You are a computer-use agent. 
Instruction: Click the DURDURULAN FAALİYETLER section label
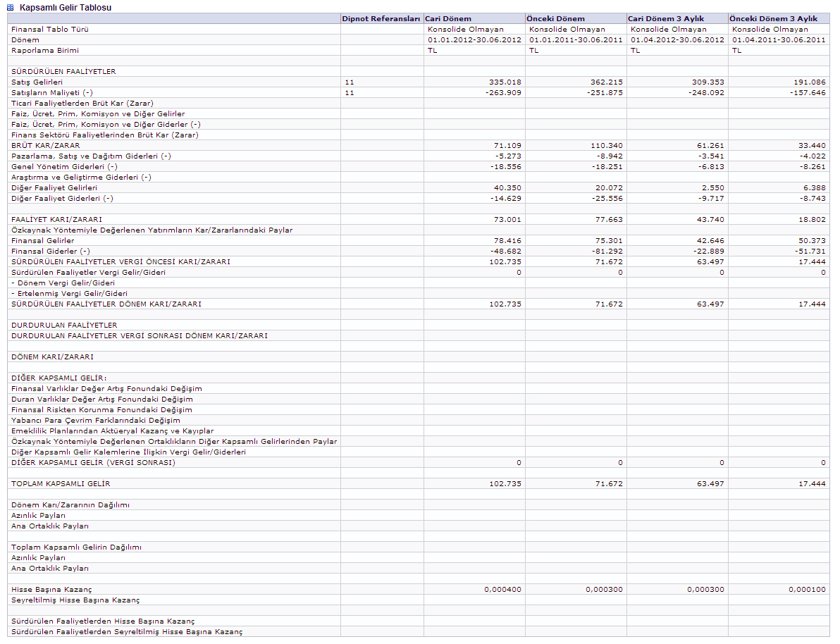pyautogui.click(x=63, y=325)
